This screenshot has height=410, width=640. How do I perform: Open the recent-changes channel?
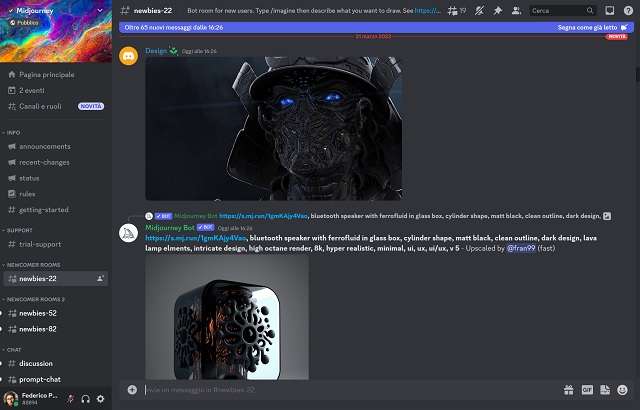56,162
